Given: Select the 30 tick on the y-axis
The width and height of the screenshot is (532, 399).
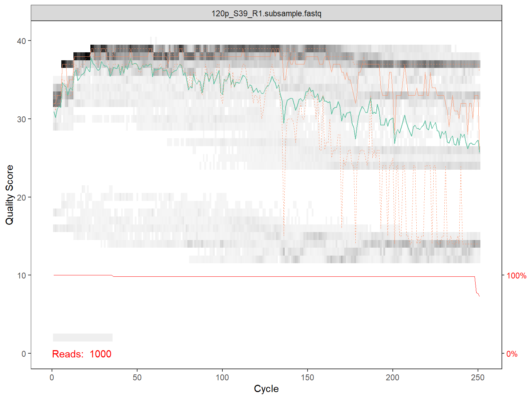Looking at the screenshot, I should point(21,119).
